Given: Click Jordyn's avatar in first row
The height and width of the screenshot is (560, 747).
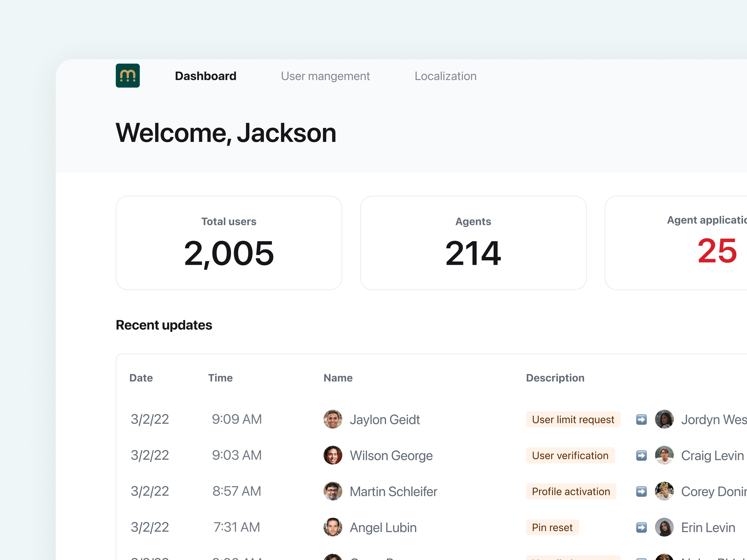Looking at the screenshot, I should tap(664, 419).
